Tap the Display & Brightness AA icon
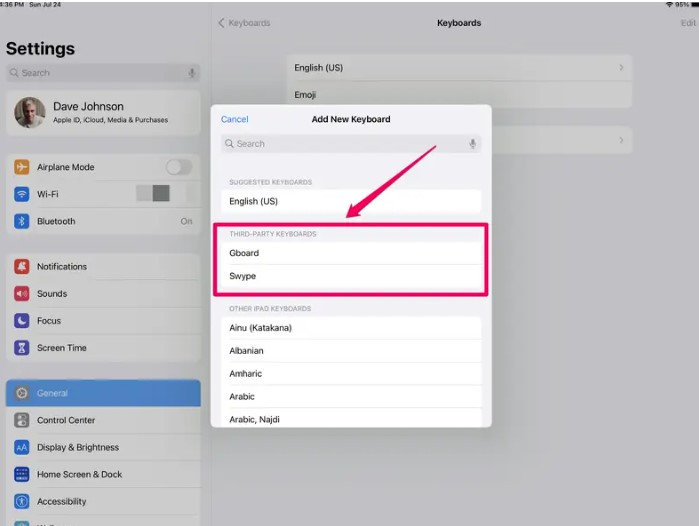Viewport: 699px width, 526px height. tap(21, 447)
